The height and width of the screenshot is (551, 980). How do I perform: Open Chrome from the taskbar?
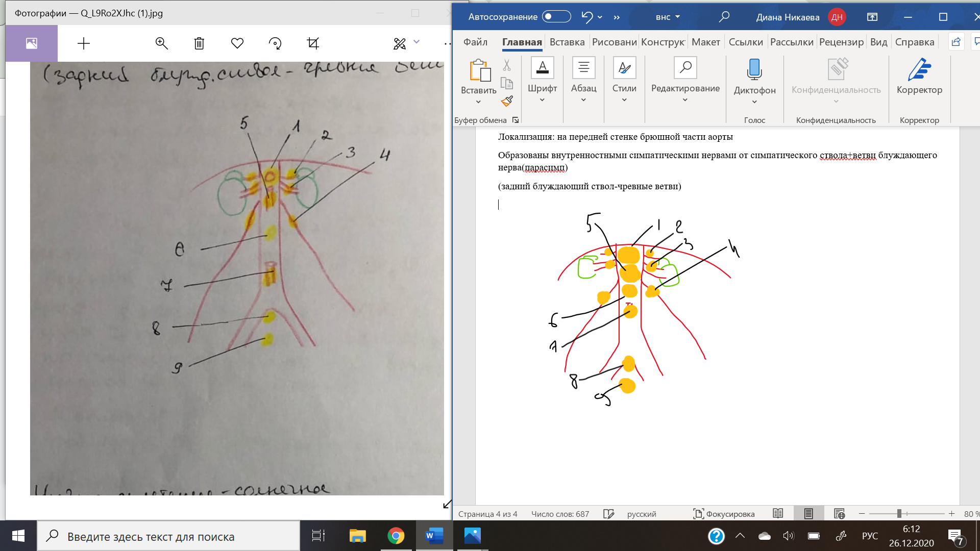click(x=396, y=536)
